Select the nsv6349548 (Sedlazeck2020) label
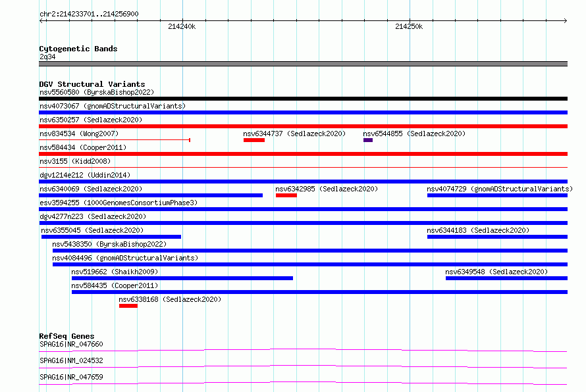The height and width of the screenshot is (392, 586). click(x=496, y=272)
